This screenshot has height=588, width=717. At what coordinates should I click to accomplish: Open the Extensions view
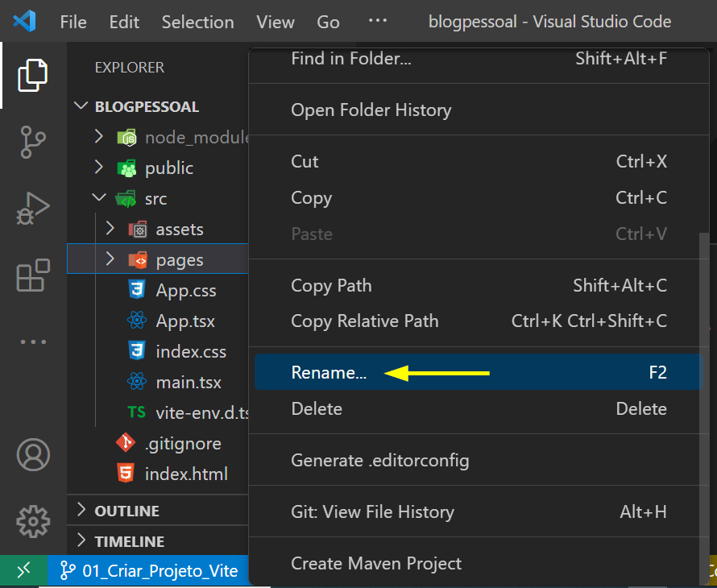(33, 276)
